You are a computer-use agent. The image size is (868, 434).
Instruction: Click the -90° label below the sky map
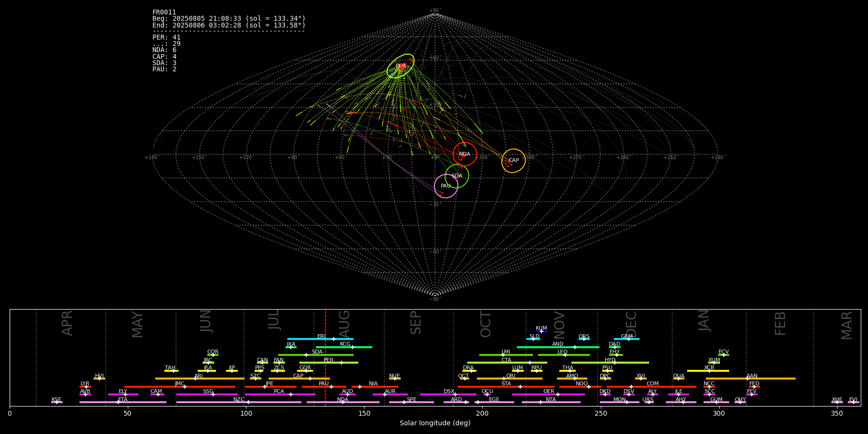coord(435,299)
